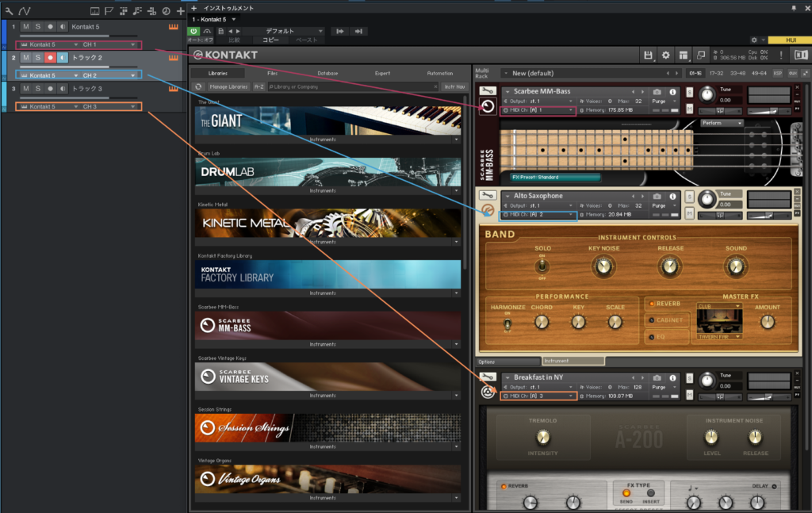Open the Automation tab
Screen dimensions: 812x513
click(x=439, y=73)
